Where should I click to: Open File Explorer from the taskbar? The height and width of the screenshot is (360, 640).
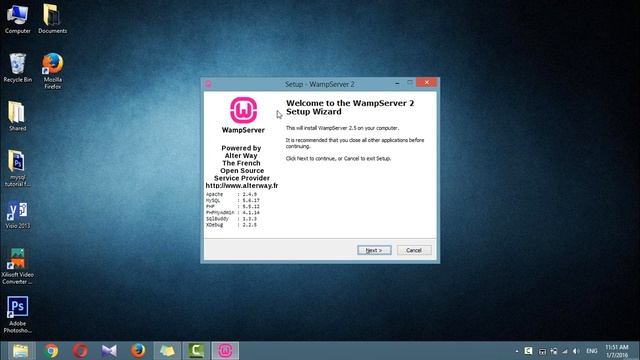(20, 351)
